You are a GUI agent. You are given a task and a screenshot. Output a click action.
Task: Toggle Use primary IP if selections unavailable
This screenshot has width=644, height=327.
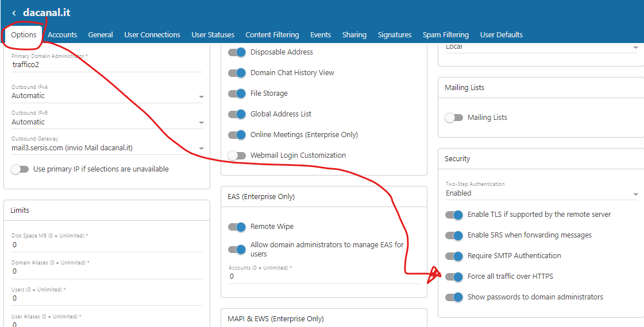[x=20, y=169]
